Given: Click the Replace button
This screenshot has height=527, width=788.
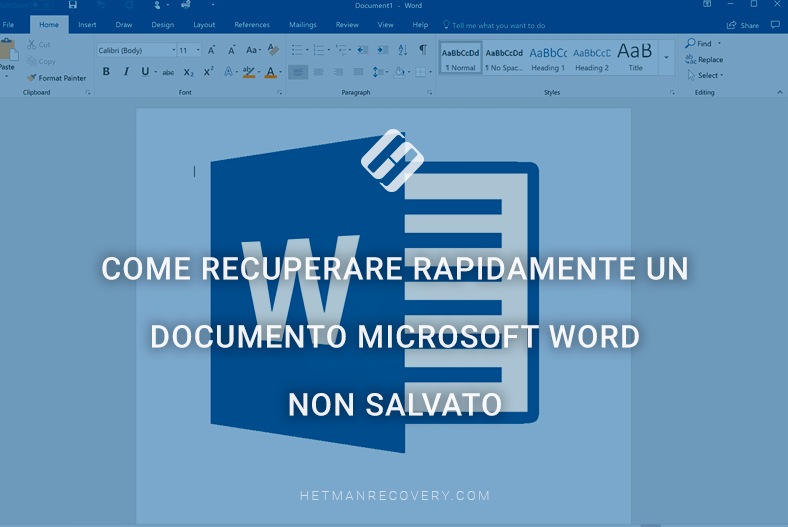Looking at the screenshot, I should (704, 59).
